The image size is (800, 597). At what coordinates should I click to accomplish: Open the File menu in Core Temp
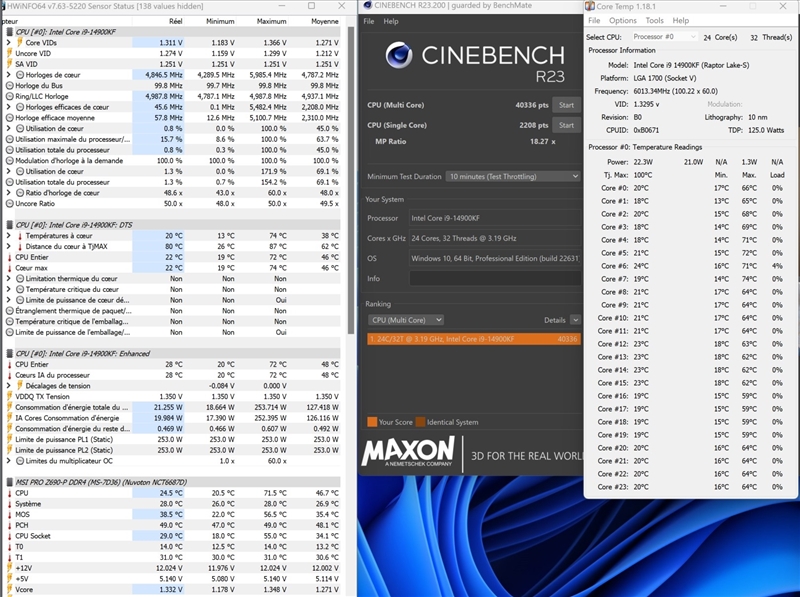click(594, 20)
